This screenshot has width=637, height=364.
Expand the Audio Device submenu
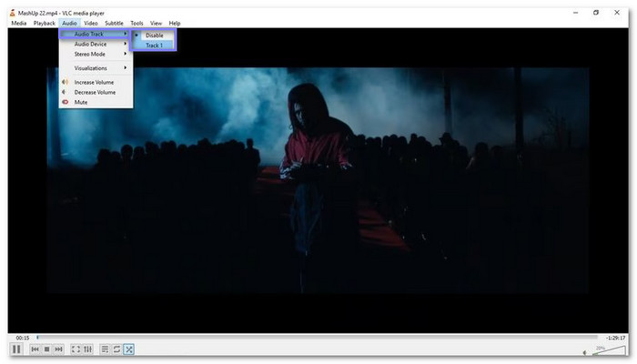coord(96,44)
